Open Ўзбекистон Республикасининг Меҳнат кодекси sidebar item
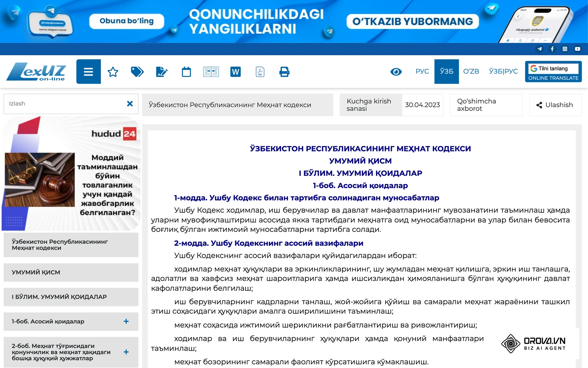The width and height of the screenshot is (588, 368). [x=71, y=245]
